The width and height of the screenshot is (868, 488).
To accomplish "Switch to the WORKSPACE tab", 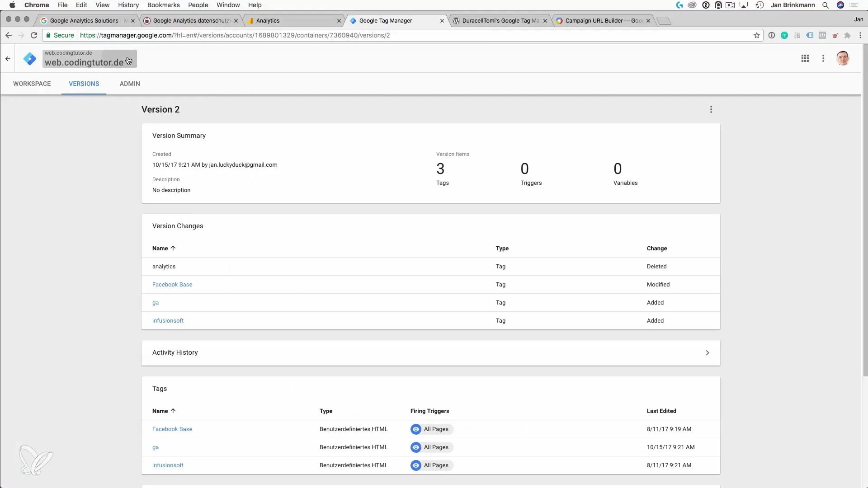I will pos(32,84).
